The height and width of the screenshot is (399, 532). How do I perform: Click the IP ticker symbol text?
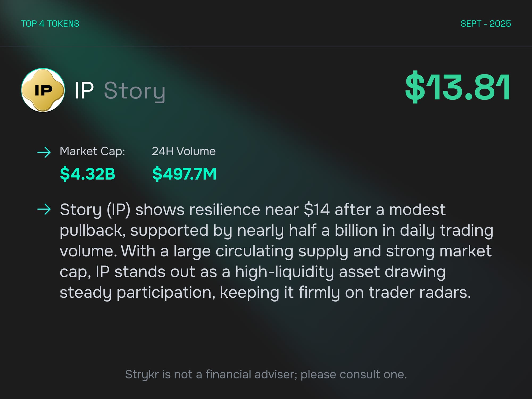point(84,91)
